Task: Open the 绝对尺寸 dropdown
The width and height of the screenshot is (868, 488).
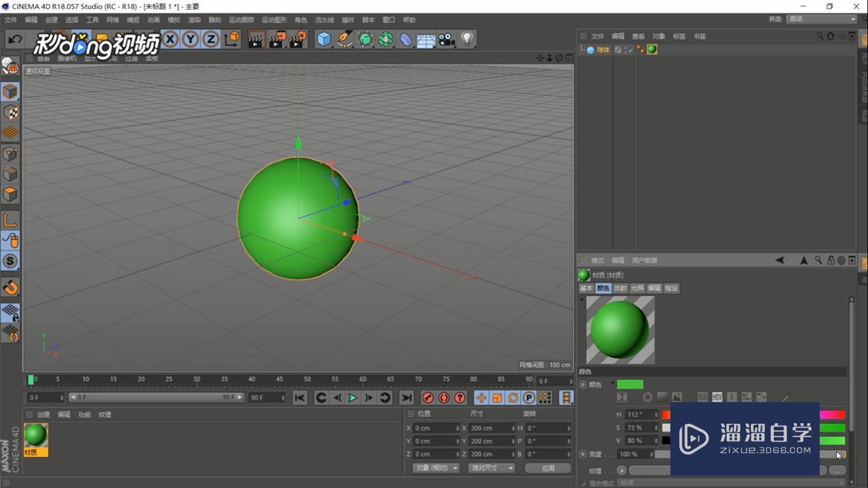Action: (491, 468)
